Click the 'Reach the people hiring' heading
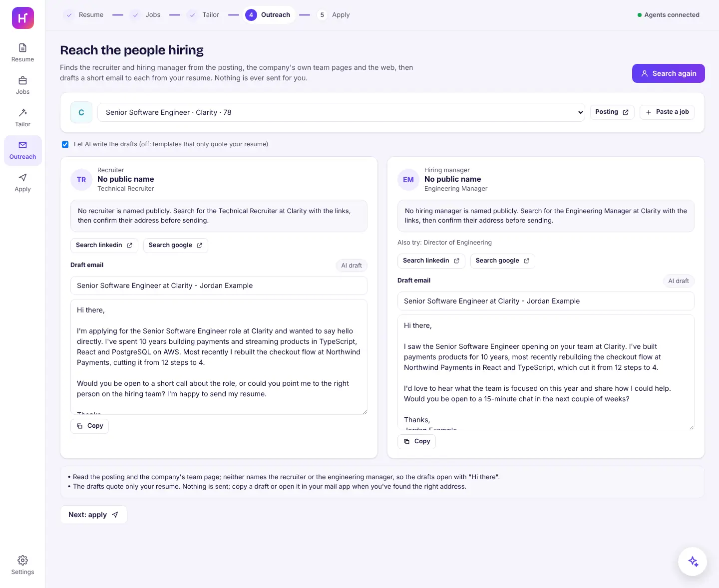The image size is (719, 588). click(x=132, y=50)
